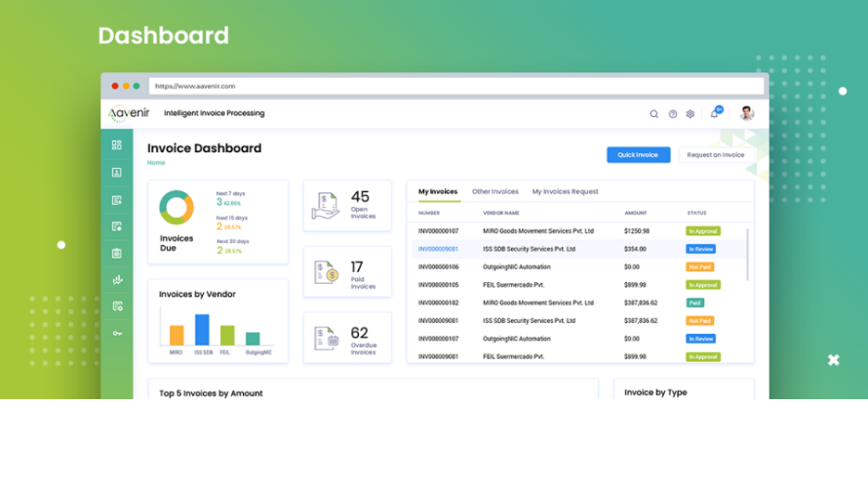868x488 pixels.
Task: Click the Next 7 days count of 3
Action: click(x=219, y=203)
